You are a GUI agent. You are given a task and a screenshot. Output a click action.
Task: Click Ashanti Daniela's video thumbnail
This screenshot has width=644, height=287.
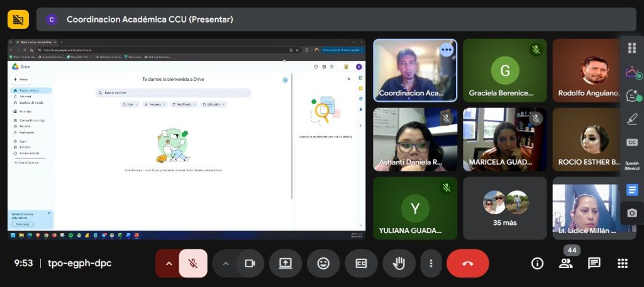[x=415, y=139]
